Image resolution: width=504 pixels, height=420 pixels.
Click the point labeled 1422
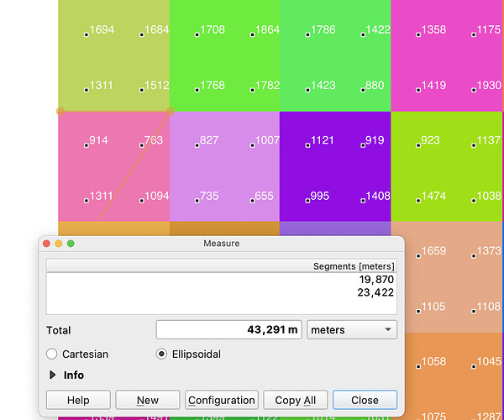[363, 34]
